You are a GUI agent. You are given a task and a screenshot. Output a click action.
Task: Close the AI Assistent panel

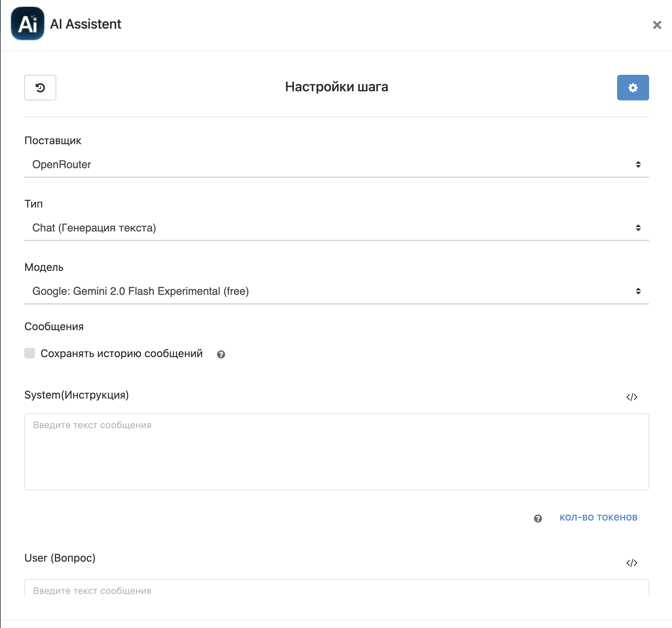pos(657,25)
